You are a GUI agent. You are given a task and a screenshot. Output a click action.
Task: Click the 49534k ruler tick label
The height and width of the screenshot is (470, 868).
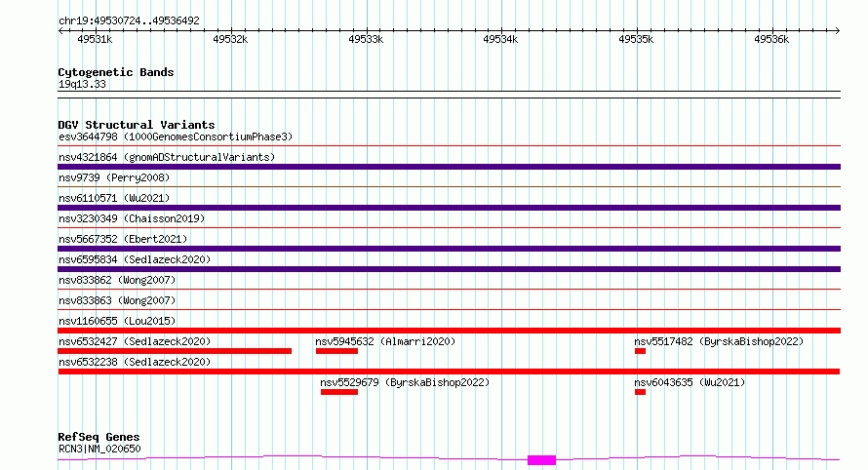point(500,40)
